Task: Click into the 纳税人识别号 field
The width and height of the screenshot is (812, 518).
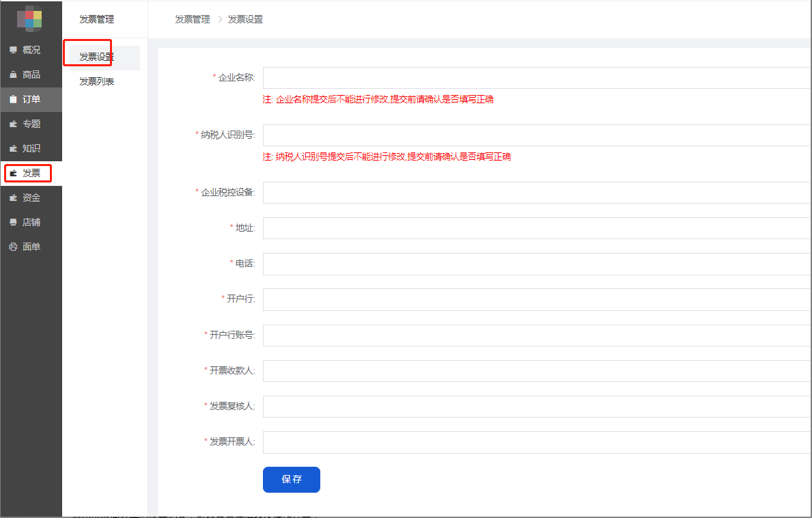Action: (537, 135)
